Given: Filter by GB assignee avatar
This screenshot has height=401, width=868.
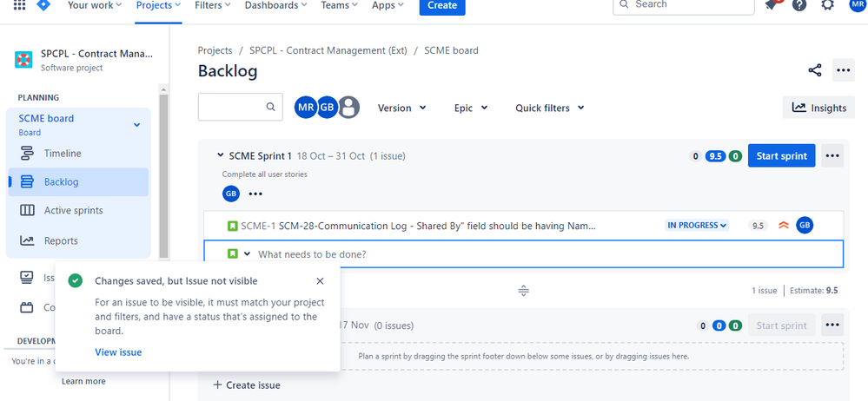Looking at the screenshot, I should pyautogui.click(x=328, y=108).
